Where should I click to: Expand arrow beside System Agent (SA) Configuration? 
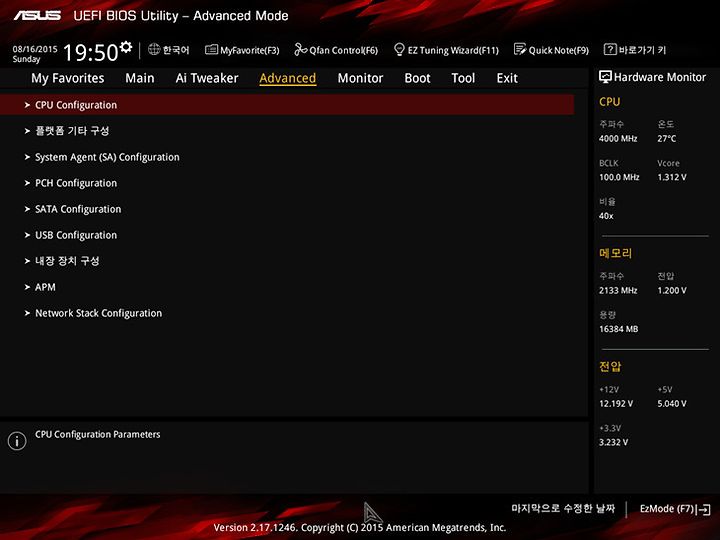click(27, 157)
